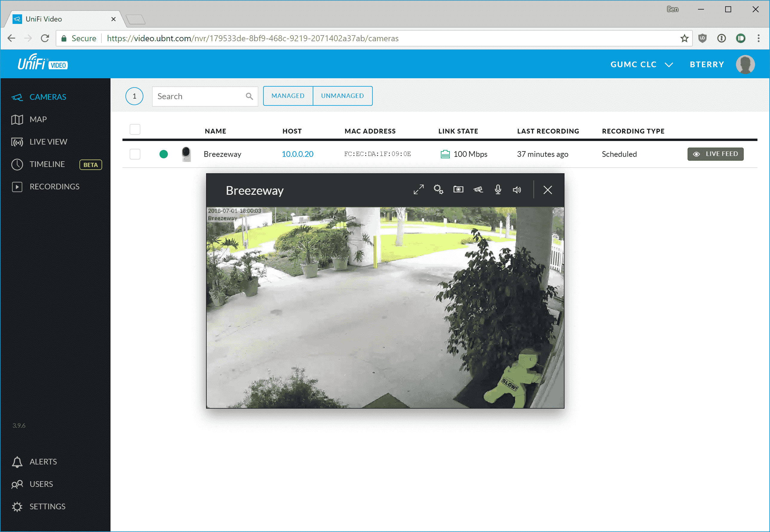The height and width of the screenshot is (532, 770).
Task: Click the forward navigation arrow
Action: click(x=28, y=38)
